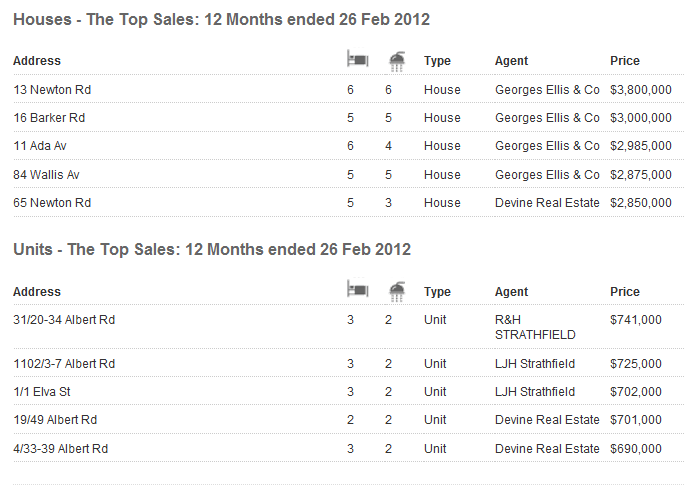Open the 1/1 Elva St unit
The width and height of the screenshot is (685, 502).
tap(42, 392)
